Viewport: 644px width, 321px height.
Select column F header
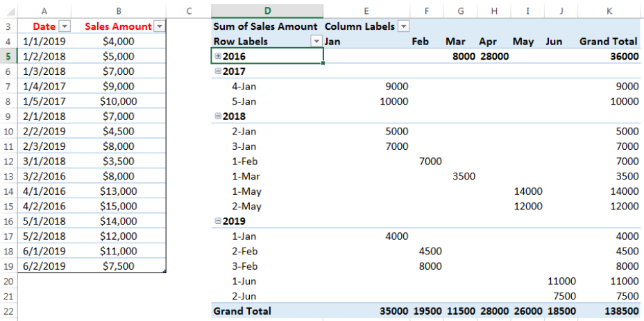(427, 11)
